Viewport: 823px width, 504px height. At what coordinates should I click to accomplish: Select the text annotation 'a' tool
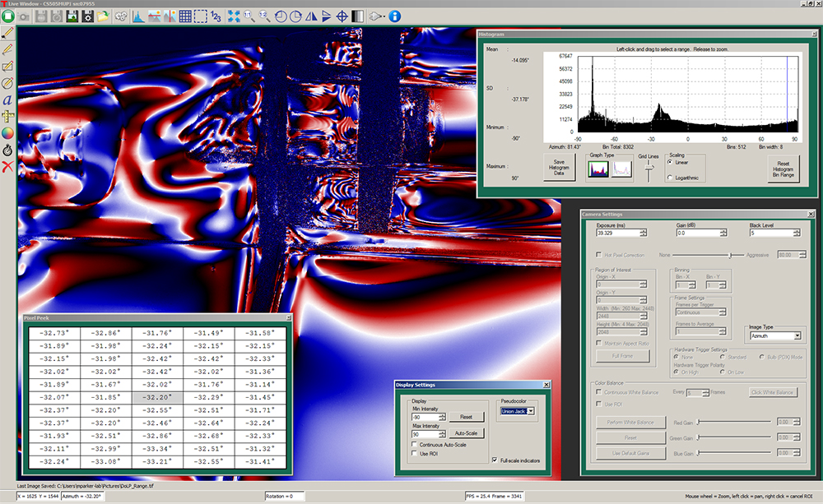click(x=8, y=99)
